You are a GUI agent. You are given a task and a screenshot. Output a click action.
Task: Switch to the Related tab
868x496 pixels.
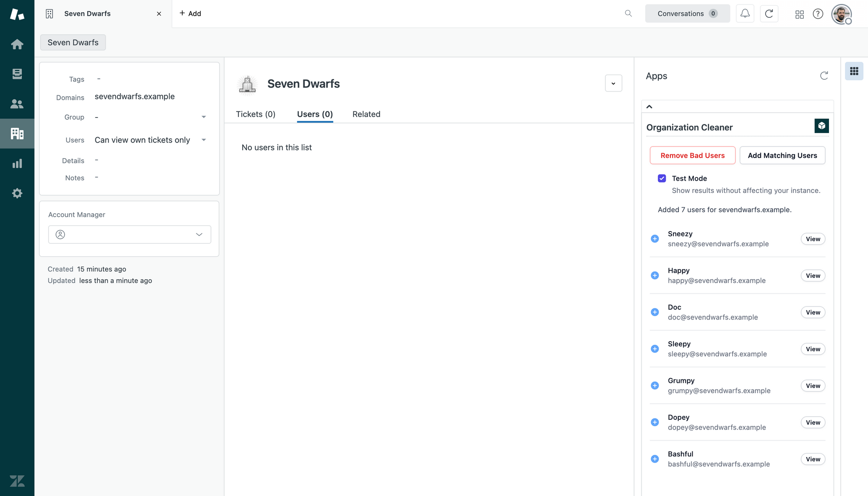pos(366,114)
